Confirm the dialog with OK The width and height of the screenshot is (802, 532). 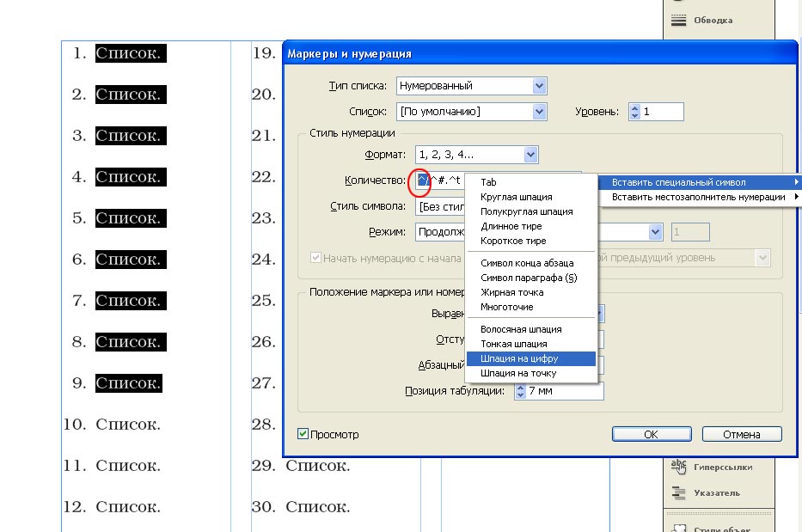click(x=652, y=434)
